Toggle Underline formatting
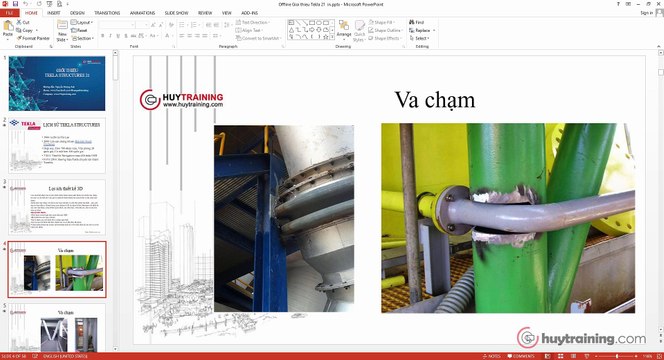Viewport: 664px width, 360px height. [x=118, y=36]
